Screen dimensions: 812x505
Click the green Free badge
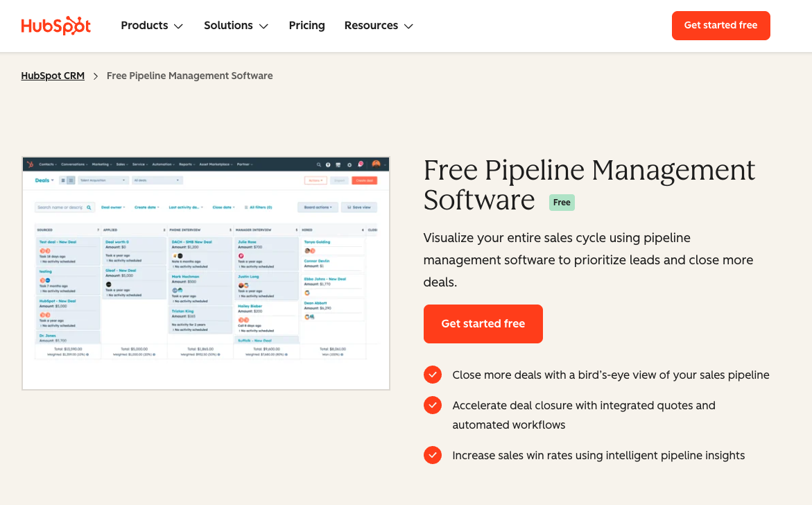562,203
